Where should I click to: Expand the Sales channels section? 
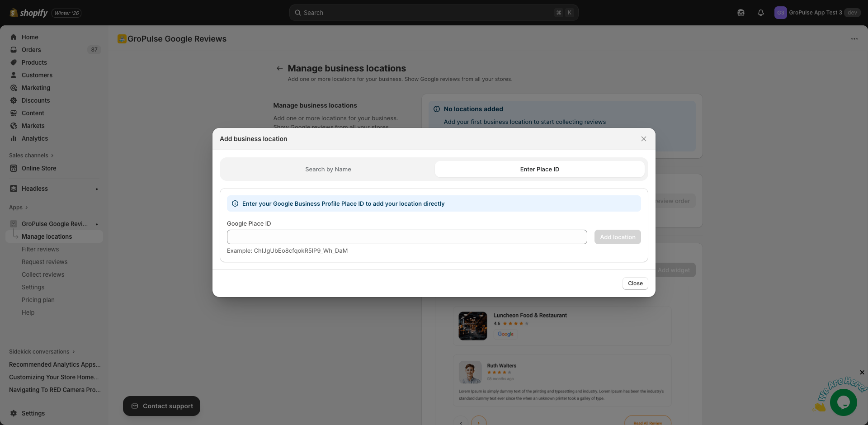[x=31, y=156]
